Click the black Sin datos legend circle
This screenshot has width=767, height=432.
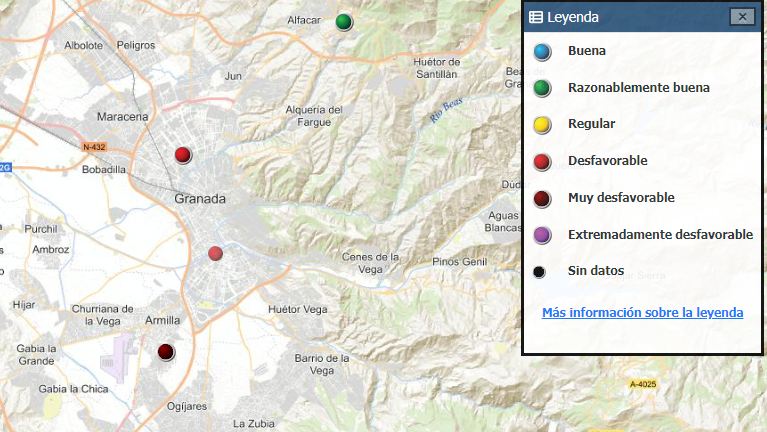[x=540, y=271]
